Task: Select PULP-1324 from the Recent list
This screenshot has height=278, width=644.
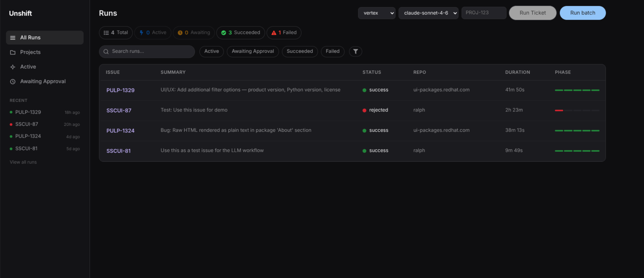Action: (27, 136)
